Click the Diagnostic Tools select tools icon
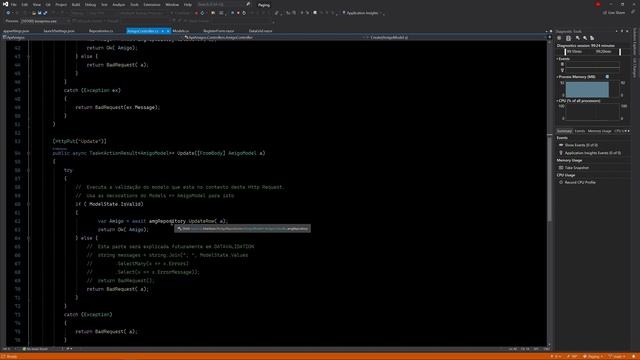The height and width of the screenshot is (360, 640). point(568,38)
